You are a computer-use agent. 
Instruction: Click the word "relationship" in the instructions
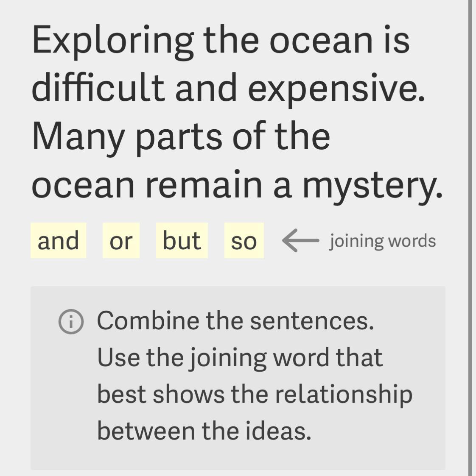point(344,396)
